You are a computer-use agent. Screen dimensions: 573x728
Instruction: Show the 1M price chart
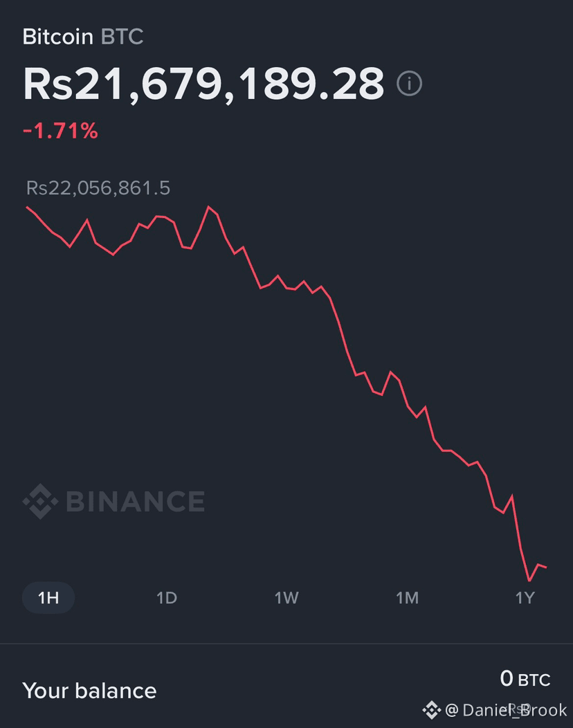[407, 598]
